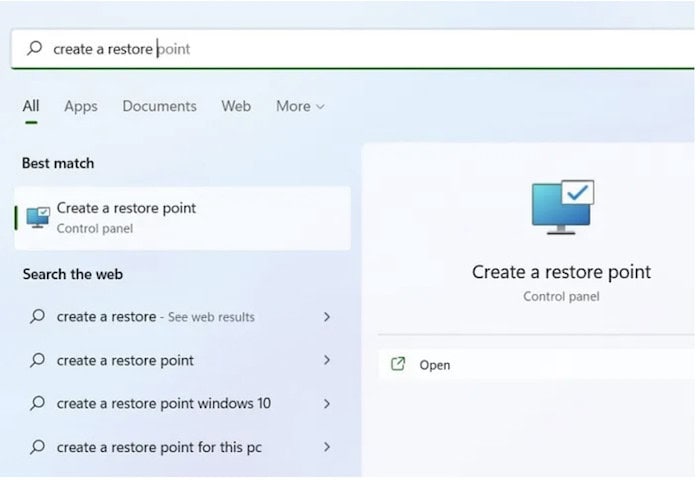Switch to the Documents tab
The image size is (700, 481).
pos(159,106)
